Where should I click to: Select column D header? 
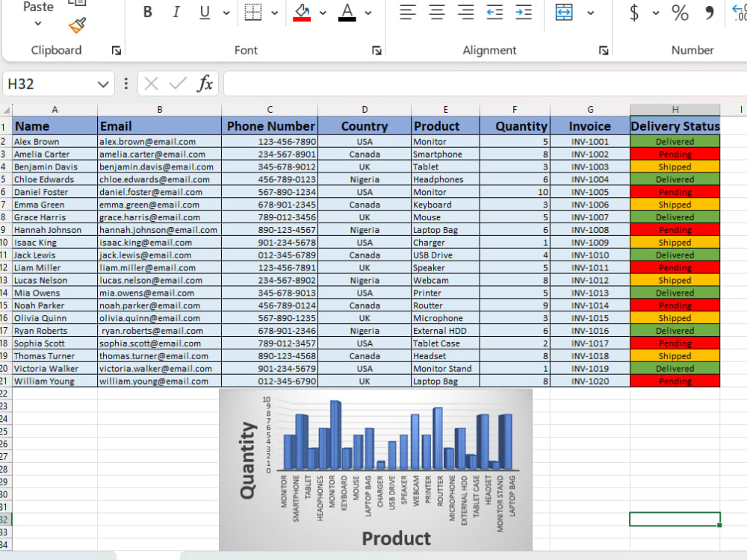[365, 110]
